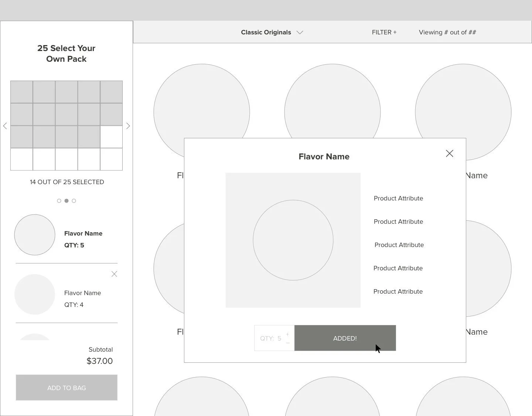Select the third carousel pagination dot
The image size is (532, 416).
(x=74, y=201)
